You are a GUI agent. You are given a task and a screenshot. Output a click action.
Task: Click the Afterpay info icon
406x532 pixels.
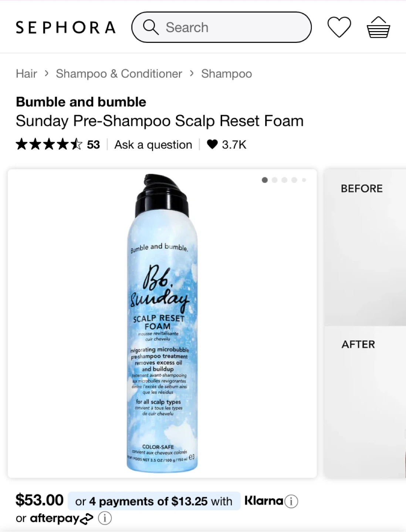tap(105, 518)
